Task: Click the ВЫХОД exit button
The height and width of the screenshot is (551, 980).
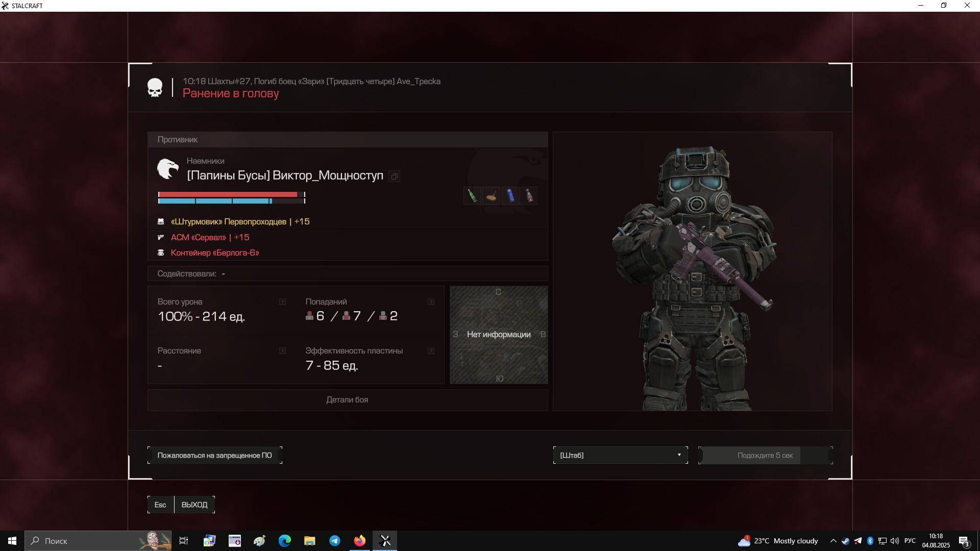Action: 194,505
